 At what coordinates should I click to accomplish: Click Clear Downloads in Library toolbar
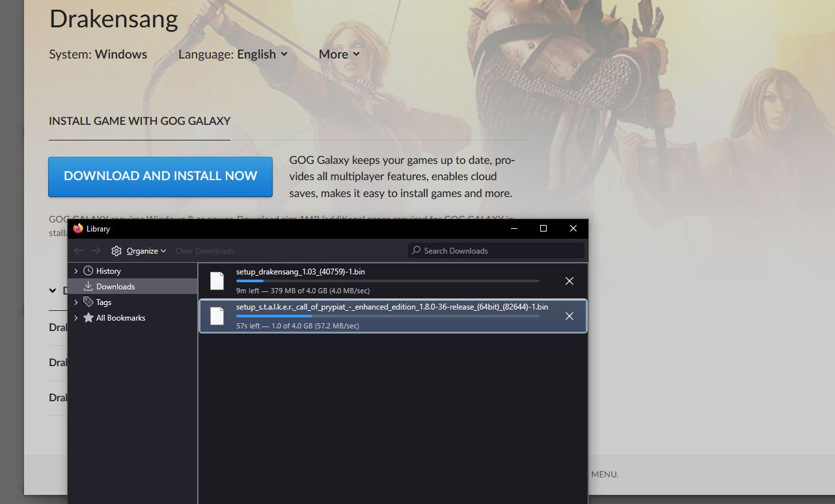click(204, 251)
